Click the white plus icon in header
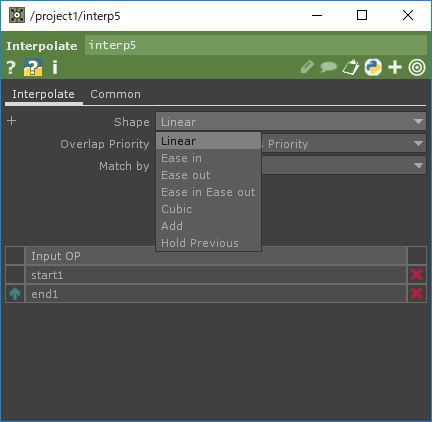The image size is (432, 422). pyautogui.click(x=395, y=67)
